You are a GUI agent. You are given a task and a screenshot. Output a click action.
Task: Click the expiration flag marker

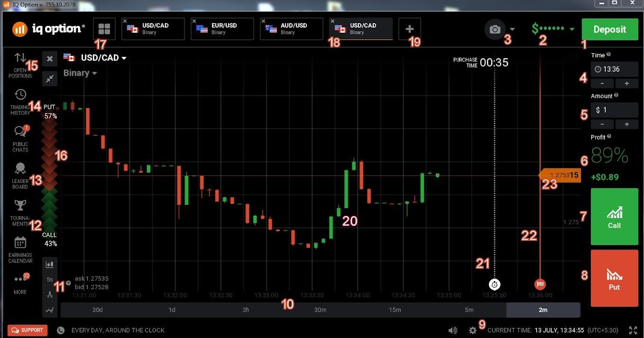[540, 284]
